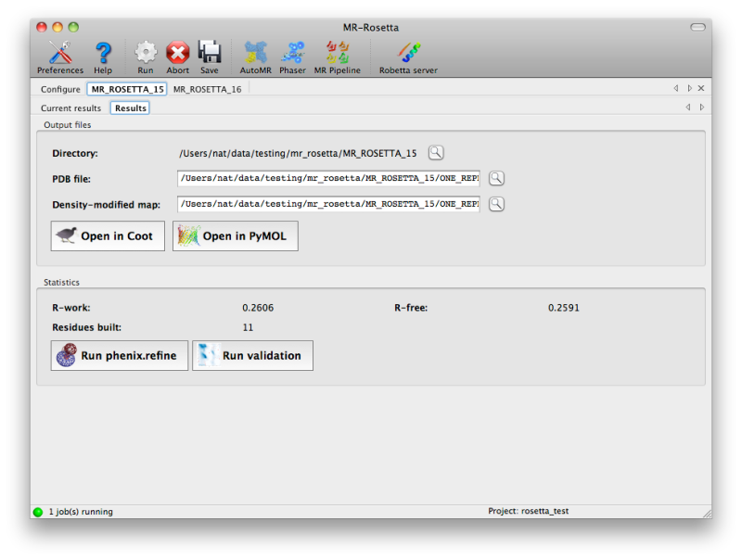Click the Run validation button
The image size is (742, 560).
pyautogui.click(x=252, y=355)
